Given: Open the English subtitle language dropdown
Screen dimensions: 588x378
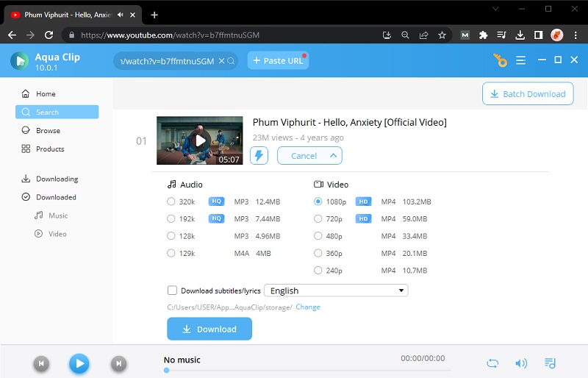Looking at the screenshot, I should click(336, 290).
